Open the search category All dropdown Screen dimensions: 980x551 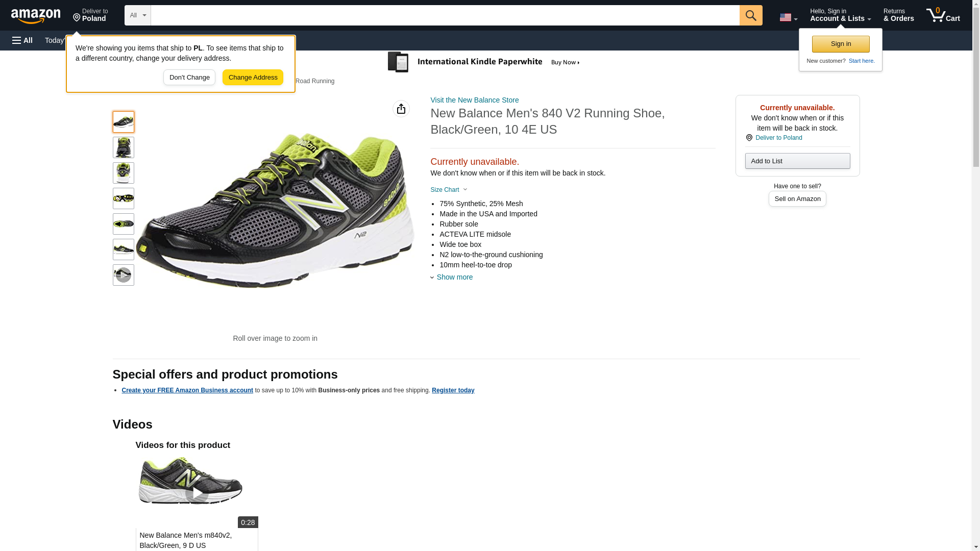pyautogui.click(x=137, y=15)
